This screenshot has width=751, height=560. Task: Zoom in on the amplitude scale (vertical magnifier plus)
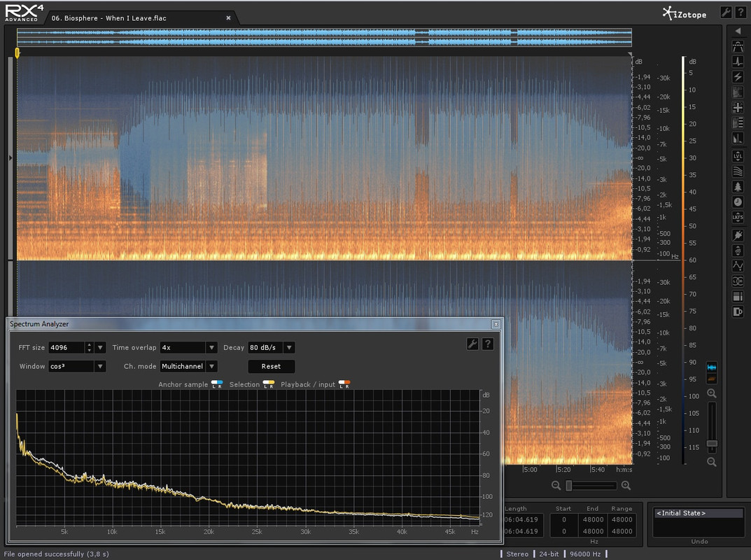pos(712,393)
